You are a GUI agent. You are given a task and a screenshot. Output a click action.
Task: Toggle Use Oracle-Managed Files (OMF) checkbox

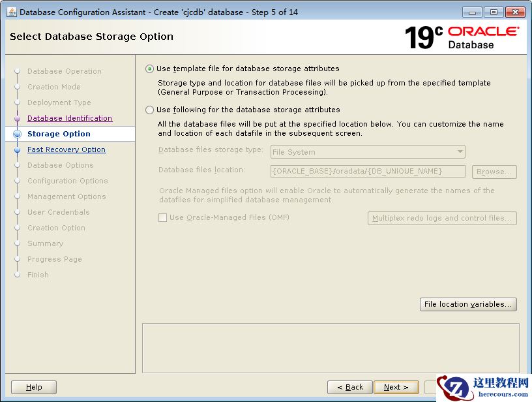pos(162,217)
